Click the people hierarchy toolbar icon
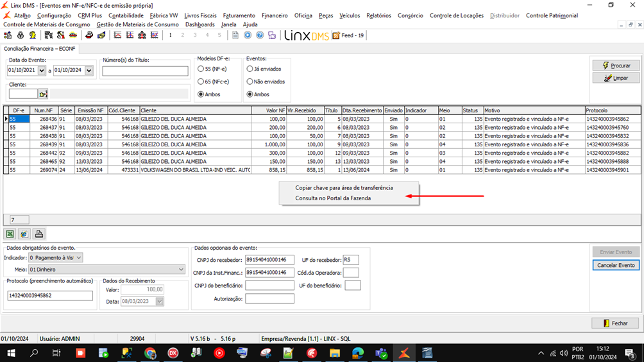This screenshot has width=644, height=362. tap(142, 35)
